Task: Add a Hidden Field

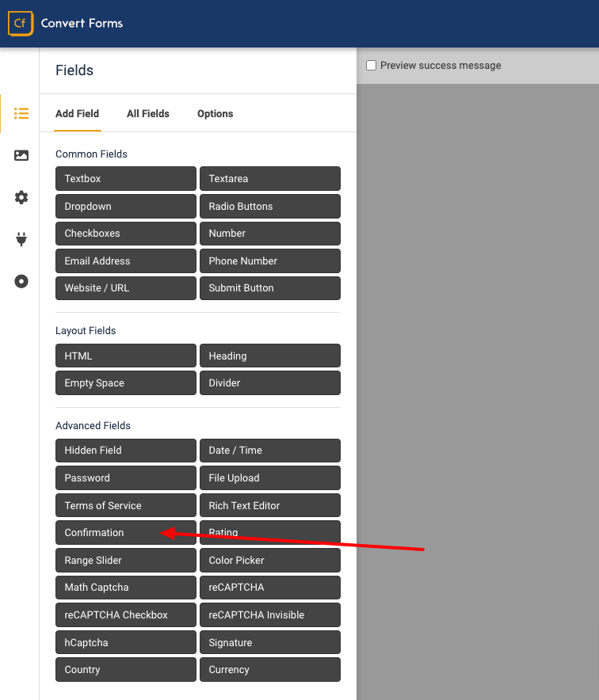Action: 126,451
